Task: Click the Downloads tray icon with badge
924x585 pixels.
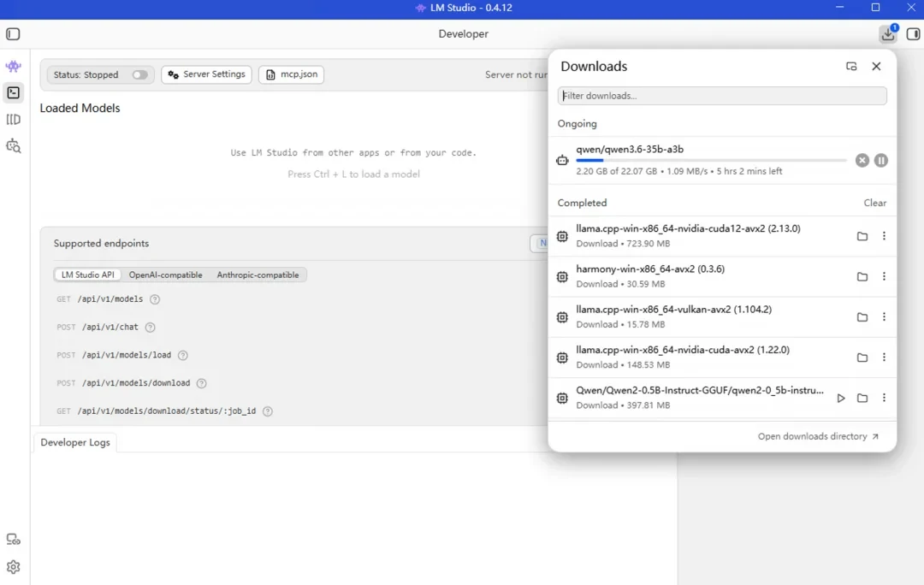Action: [888, 34]
